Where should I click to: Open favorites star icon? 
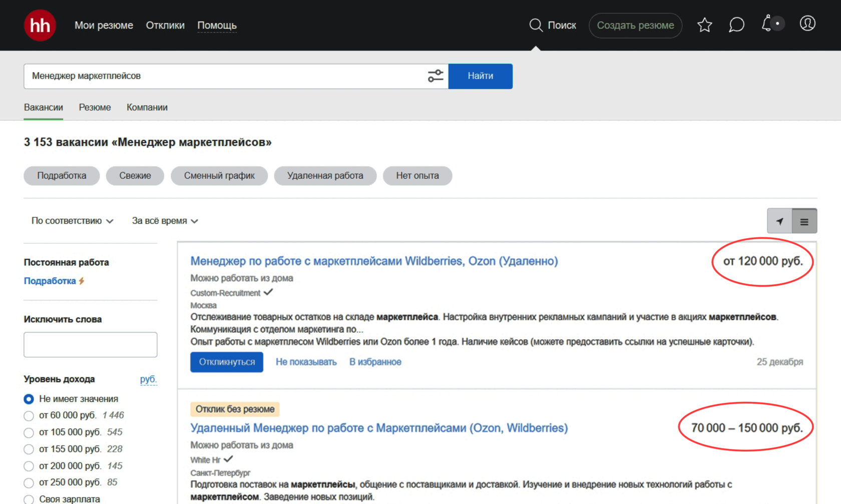click(x=704, y=25)
